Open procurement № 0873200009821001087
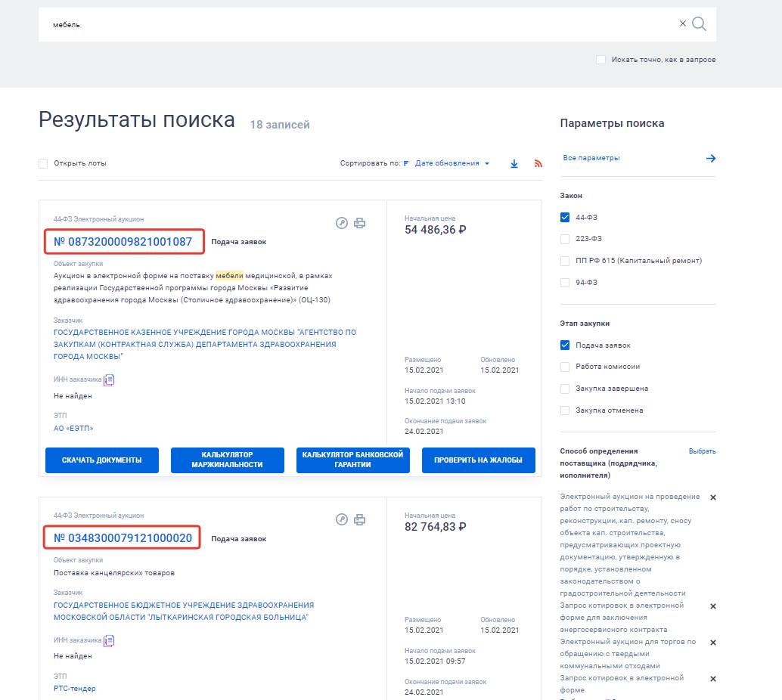This screenshot has height=700, width=782. (x=123, y=242)
